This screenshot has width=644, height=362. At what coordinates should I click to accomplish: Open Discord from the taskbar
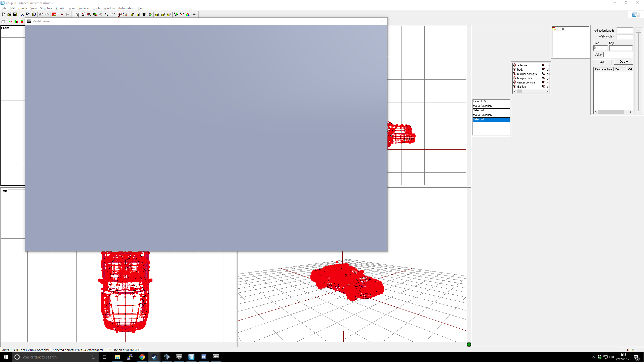pyautogui.click(x=204, y=357)
